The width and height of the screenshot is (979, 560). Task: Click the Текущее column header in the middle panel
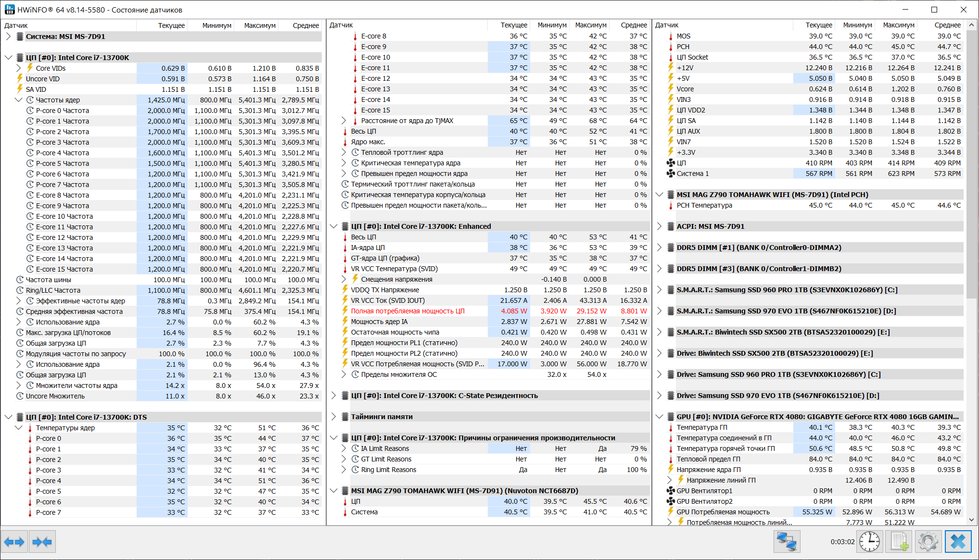[513, 25]
